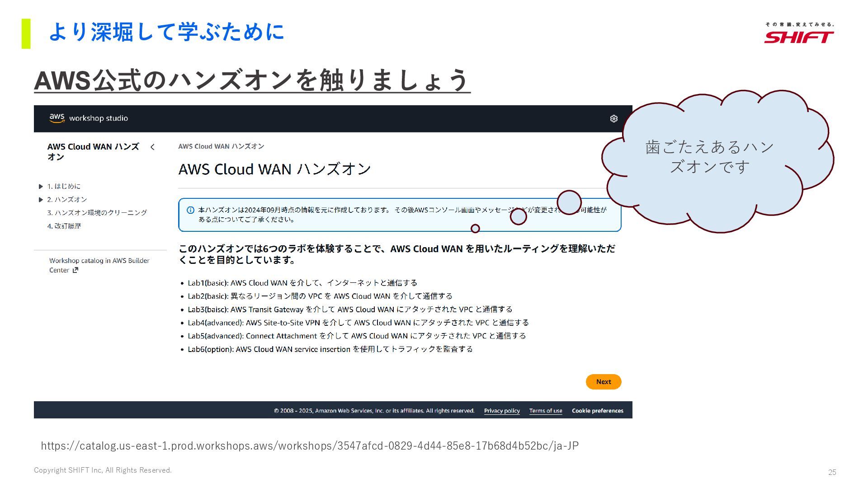The width and height of the screenshot is (868, 488).
Task: Click the info icon in notice box
Action: click(x=190, y=210)
